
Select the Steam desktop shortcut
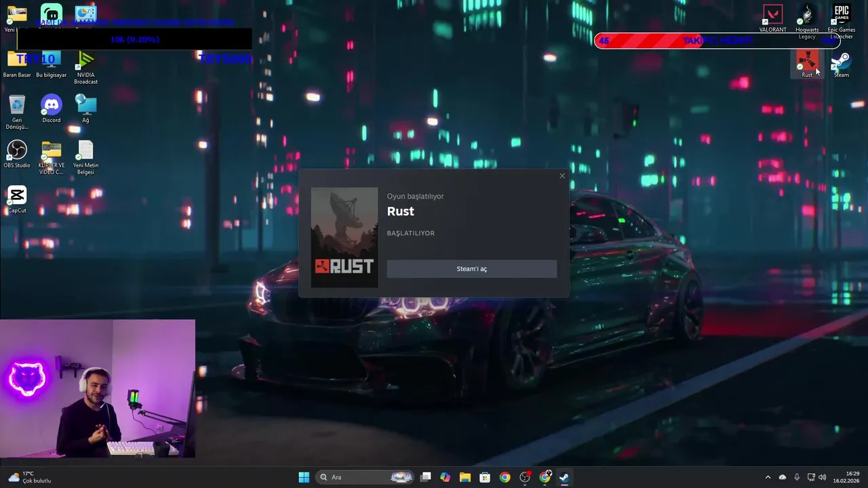[842, 64]
